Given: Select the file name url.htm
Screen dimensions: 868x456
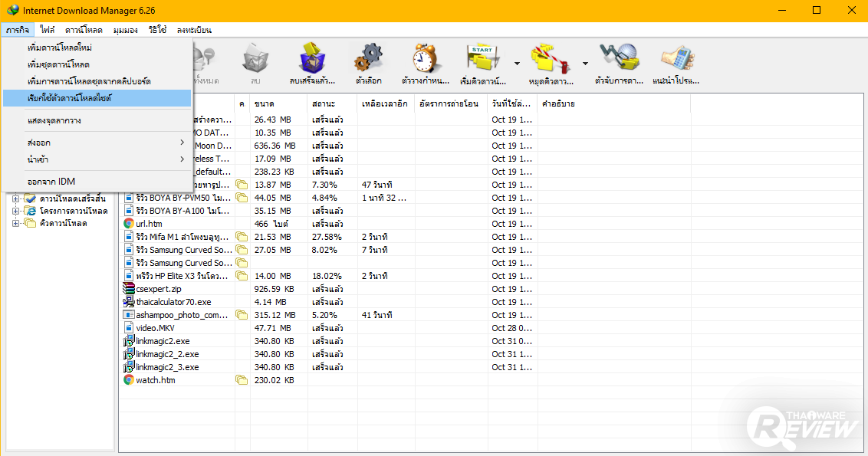Looking at the screenshot, I should point(149,224).
